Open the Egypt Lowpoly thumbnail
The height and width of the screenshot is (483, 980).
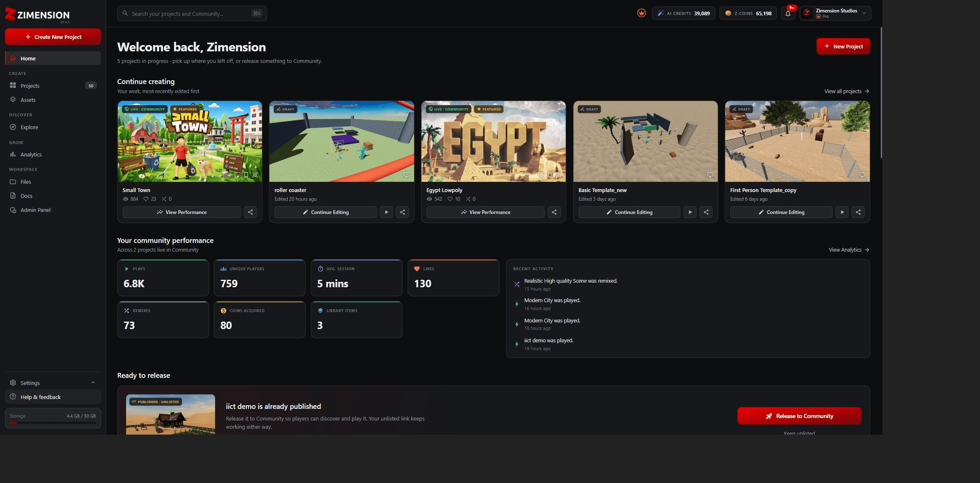click(493, 142)
